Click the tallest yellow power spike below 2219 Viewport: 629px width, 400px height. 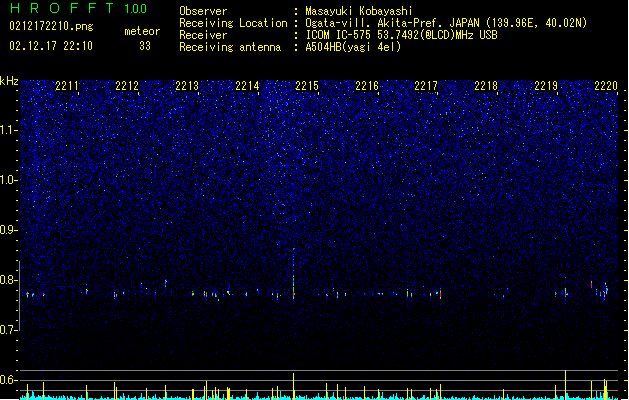[566, 385]
